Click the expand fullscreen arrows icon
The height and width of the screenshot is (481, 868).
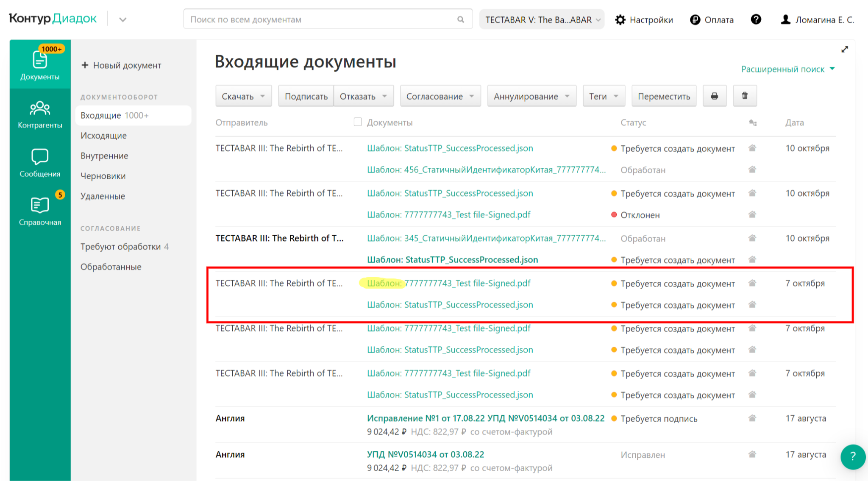[844, 50]
